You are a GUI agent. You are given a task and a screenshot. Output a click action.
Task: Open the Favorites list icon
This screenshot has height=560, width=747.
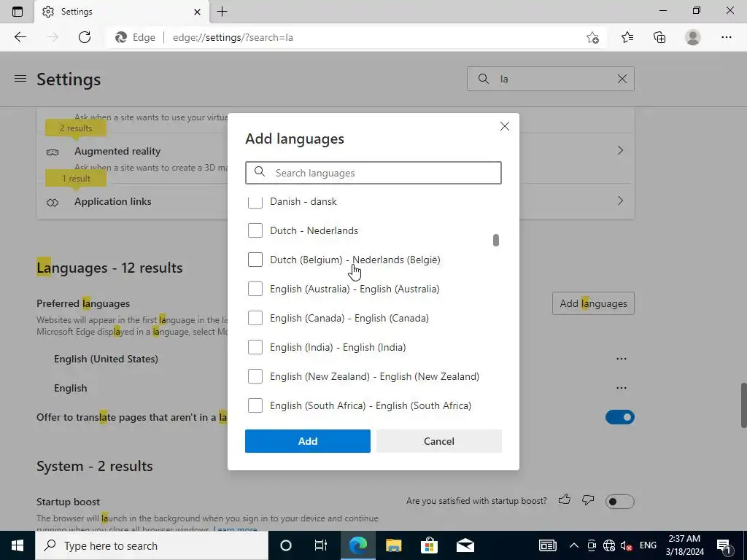click(x=627, y=37)
